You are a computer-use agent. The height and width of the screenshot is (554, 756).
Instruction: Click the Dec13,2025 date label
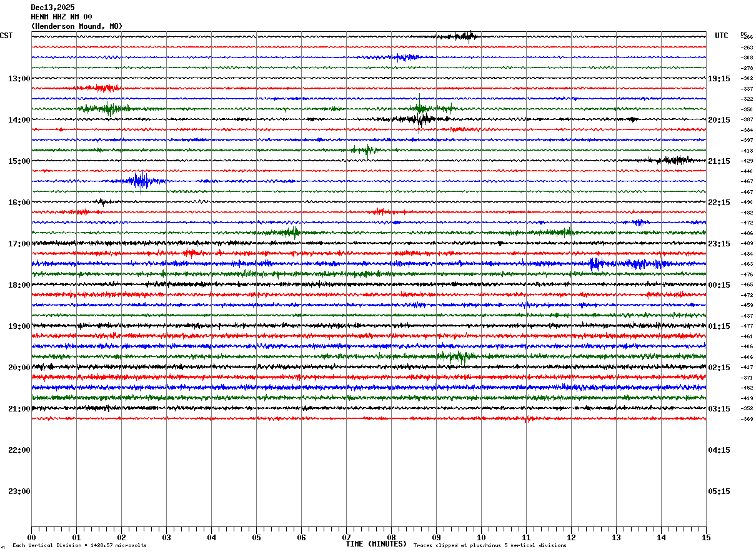tap(52, 8)
